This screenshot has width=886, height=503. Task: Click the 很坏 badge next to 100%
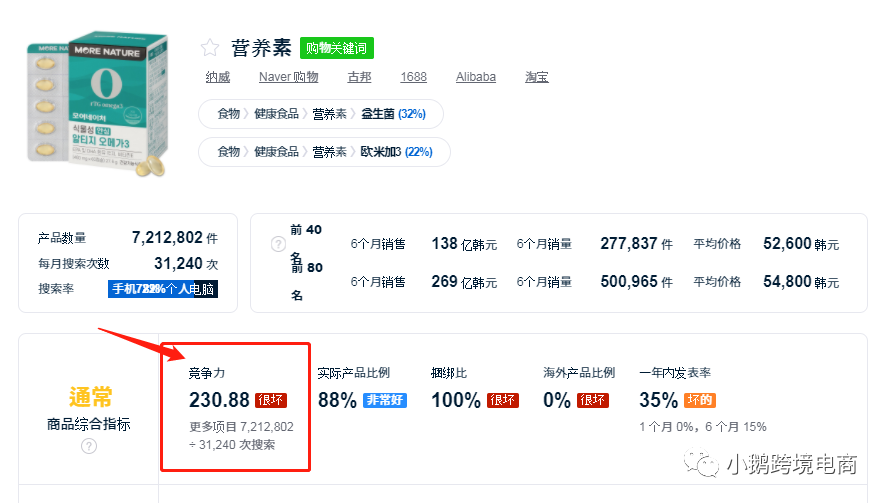[502, 400]
